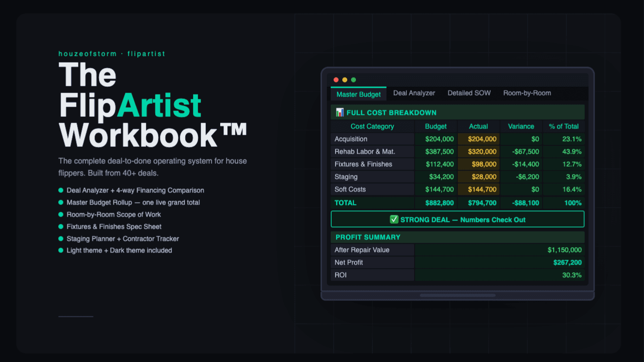Viewport: 644px width, 362px height.
Task: Select the $1,150,000 After Repair Value
Action: click(499, 250)
